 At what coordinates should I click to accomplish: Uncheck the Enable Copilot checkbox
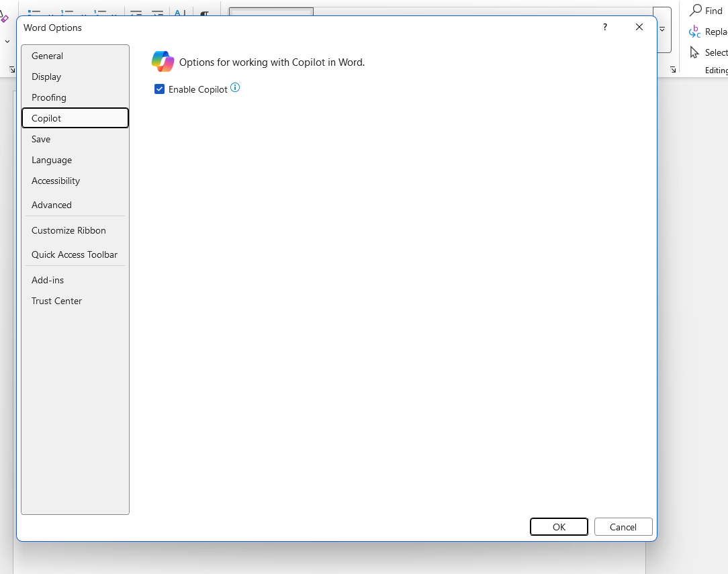[159, 89]
